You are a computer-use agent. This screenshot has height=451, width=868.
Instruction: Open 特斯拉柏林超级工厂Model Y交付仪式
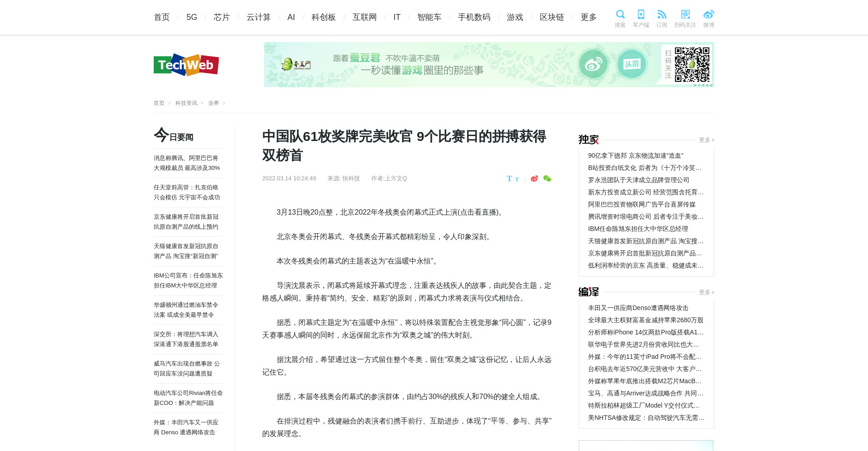pos(644,405)
